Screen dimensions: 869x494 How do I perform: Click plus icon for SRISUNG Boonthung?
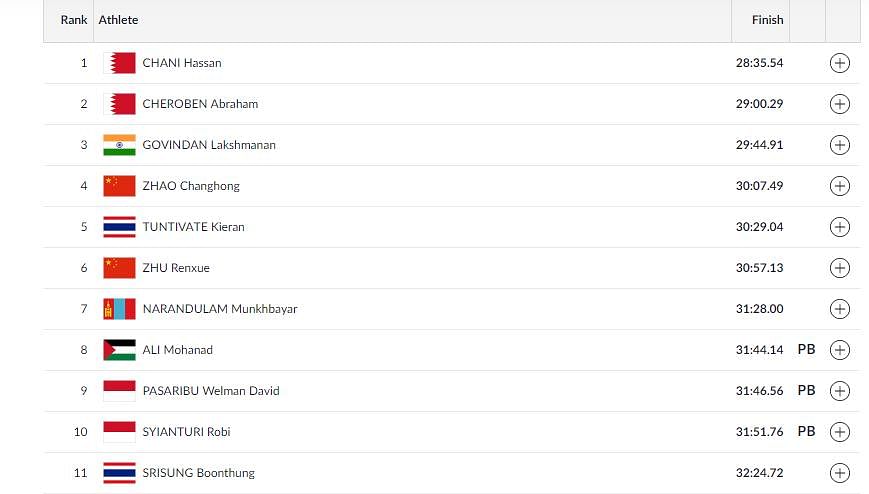point(840,473)
